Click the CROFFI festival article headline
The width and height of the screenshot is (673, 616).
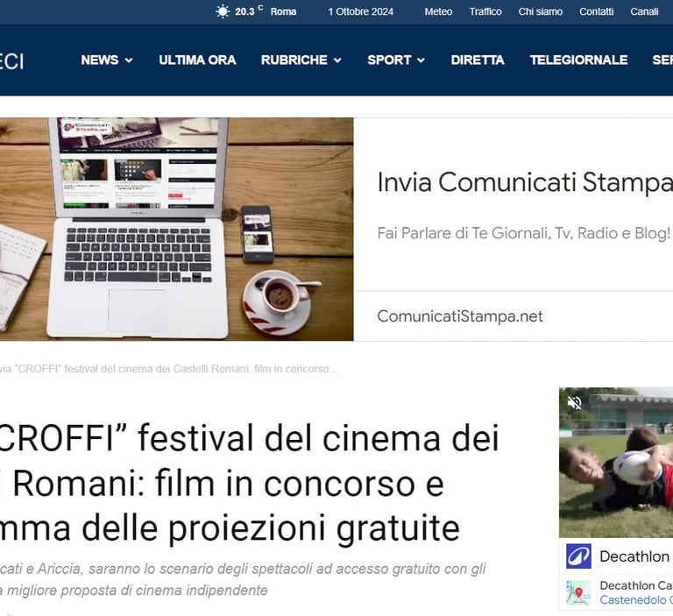pyautogui.click(x=250, y=484)
